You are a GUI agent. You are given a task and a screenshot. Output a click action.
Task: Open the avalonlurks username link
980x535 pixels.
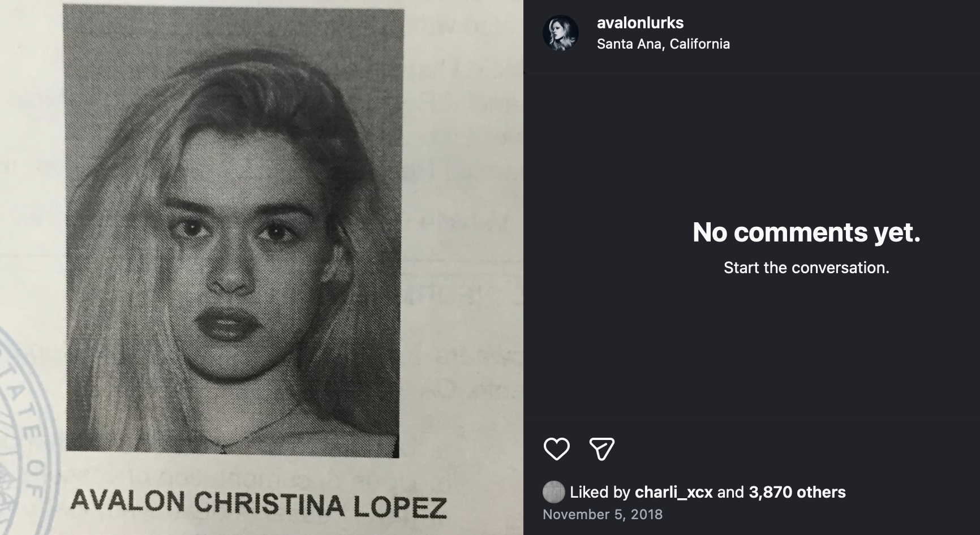click(x=640, y=23)
